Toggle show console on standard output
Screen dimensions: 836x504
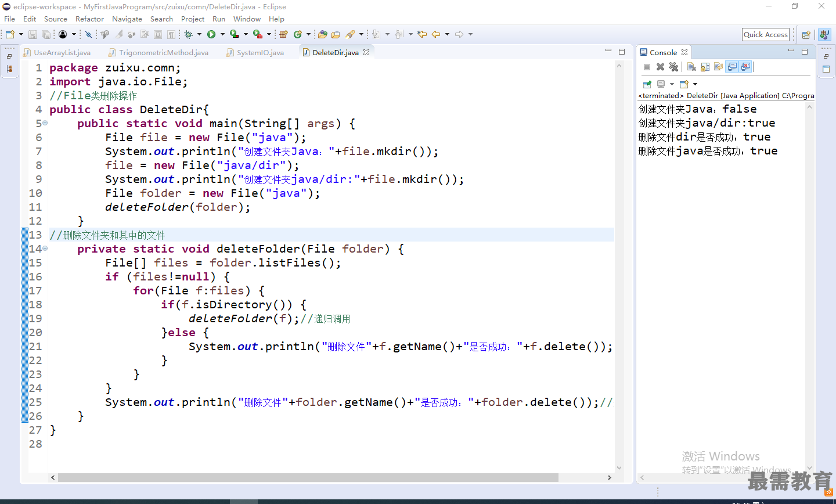(732, 67)
